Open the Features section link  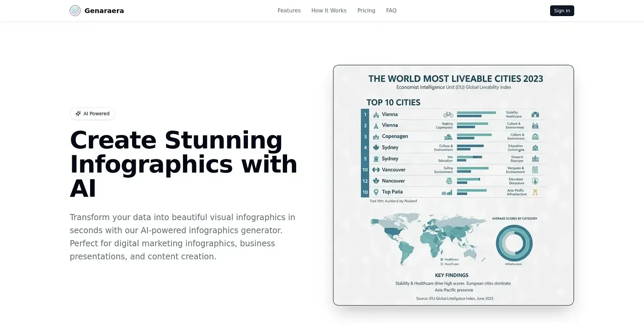pos(289,11)
